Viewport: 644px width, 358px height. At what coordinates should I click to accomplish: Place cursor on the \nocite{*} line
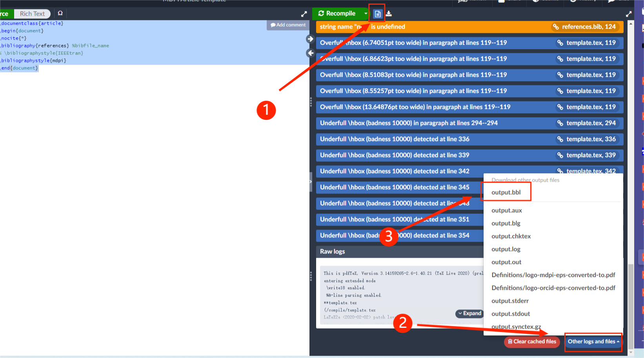pyautogui.click(x=13, y=38)
